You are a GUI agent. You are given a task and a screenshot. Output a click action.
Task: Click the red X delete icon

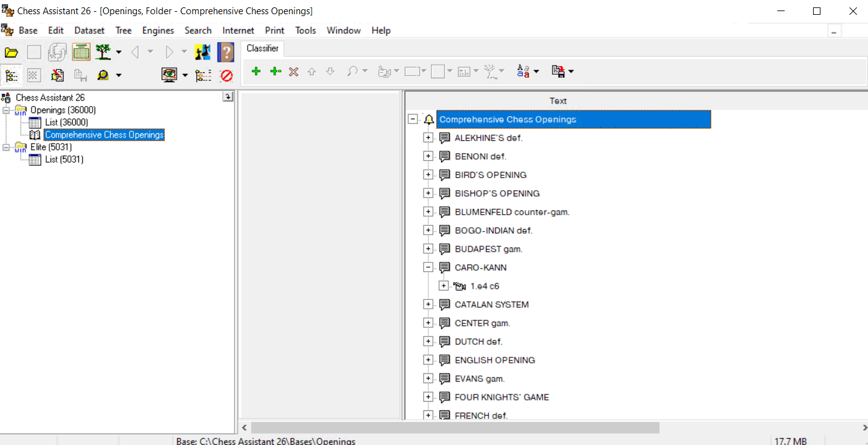pyautogui.click(x=294, y=72)
